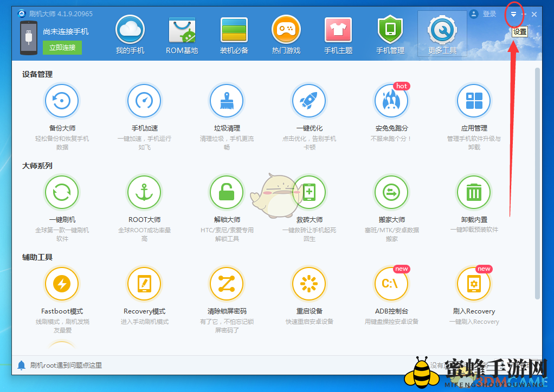The width and height of the screenshot is (554, 392).
Task: Open the 设置 dropdown menu arrow
Action: (513, 15)
